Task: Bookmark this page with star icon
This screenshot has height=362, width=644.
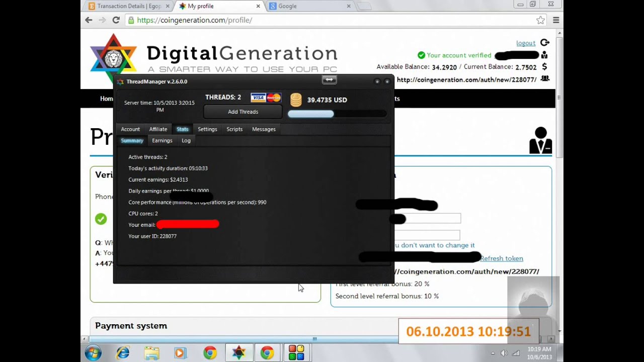Action: pos(540,20)
